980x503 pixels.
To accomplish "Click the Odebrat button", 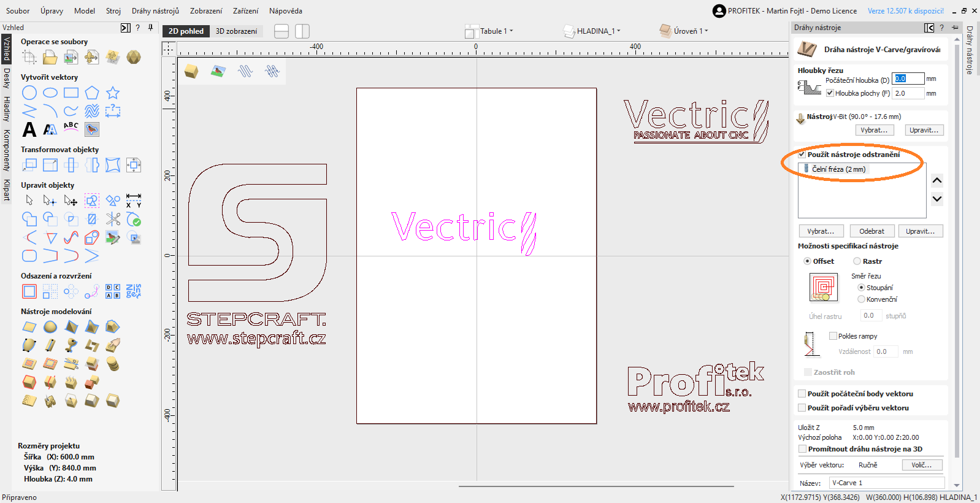I will coord(871,231).
